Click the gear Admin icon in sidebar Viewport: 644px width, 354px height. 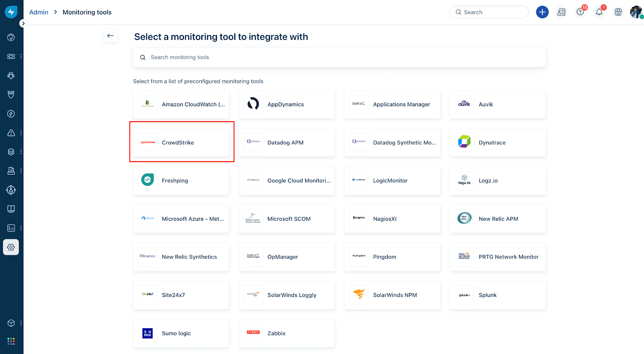click(11, 247)
